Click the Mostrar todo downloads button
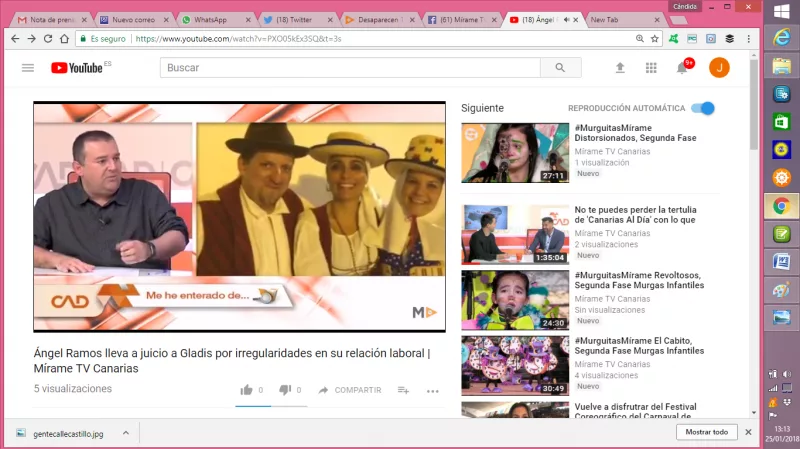 tap(707, 432)
